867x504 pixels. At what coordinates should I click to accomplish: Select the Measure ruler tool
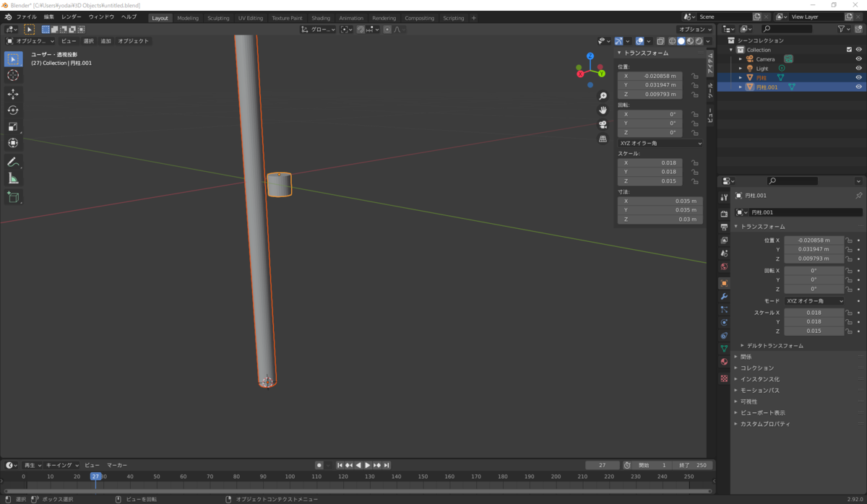(13, 178)
